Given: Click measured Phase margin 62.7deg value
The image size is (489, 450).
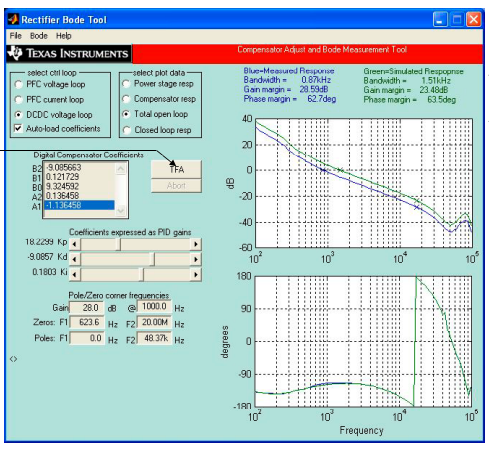Looking at the screenshot, I should pos(321,99).
